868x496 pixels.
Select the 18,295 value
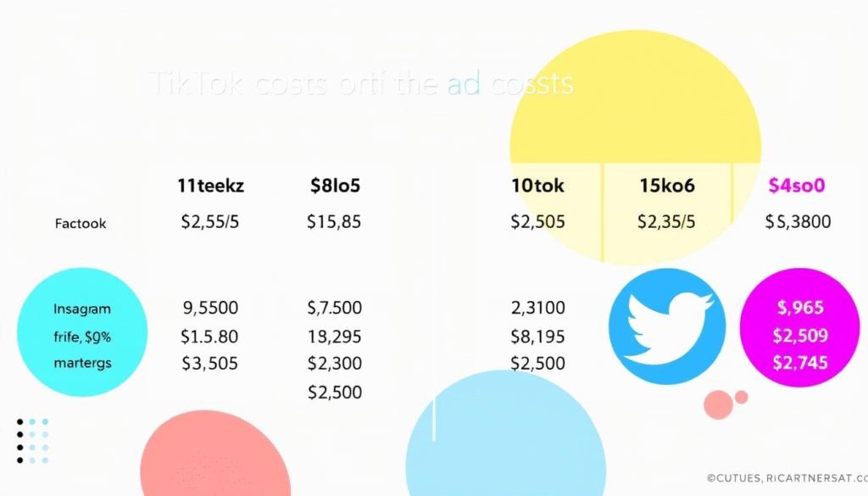click(x=335, y=336)
